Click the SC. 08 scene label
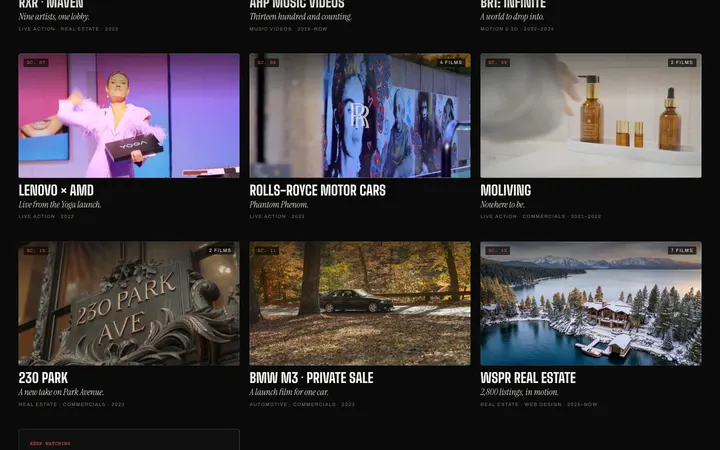The image size is (720, 450). pyautogui.click(x=267, y=62)
